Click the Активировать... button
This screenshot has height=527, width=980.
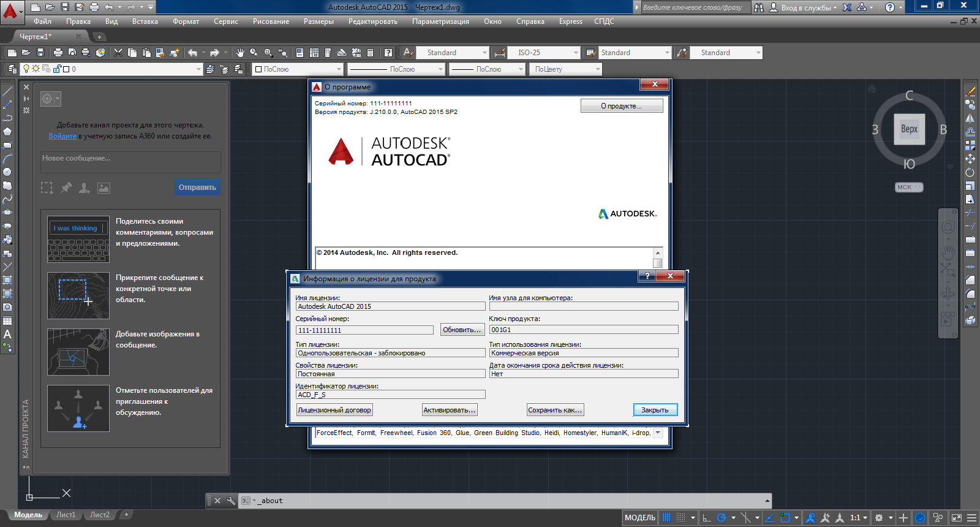click(450, 410)
